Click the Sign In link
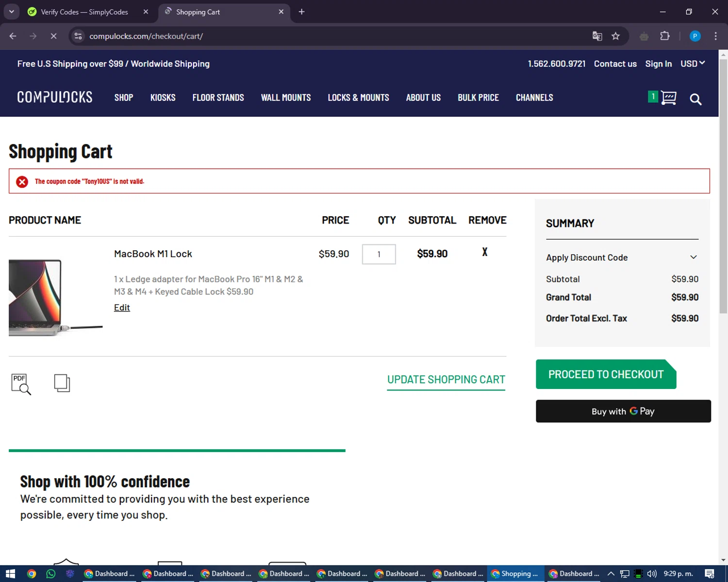728x582 pixels. pyautogui.click(x=658, y=64)
